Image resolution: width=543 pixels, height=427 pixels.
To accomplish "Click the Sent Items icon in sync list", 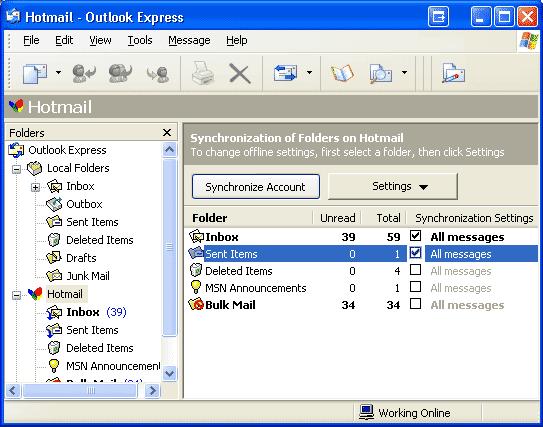I will [196, 253].
